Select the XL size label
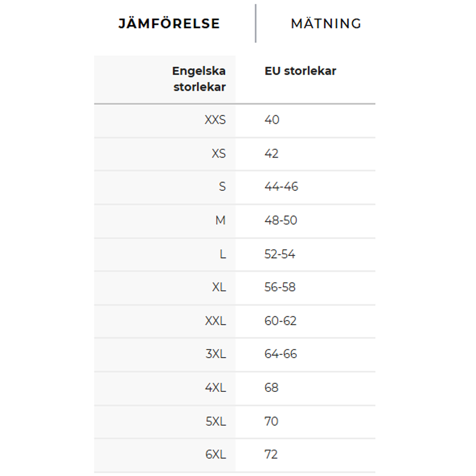Image resolution: width=476 pixels, height=476 pixels. (219, 287)
